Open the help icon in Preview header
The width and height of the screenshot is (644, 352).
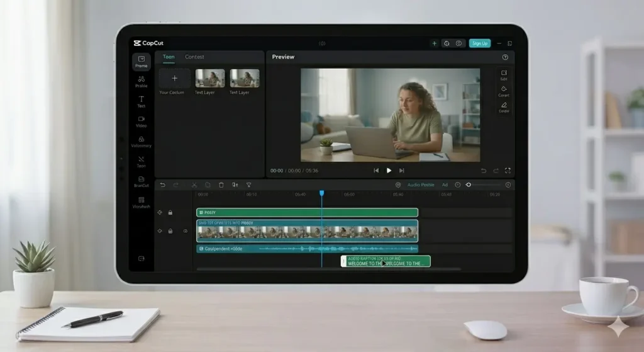(x=505, y=57)
